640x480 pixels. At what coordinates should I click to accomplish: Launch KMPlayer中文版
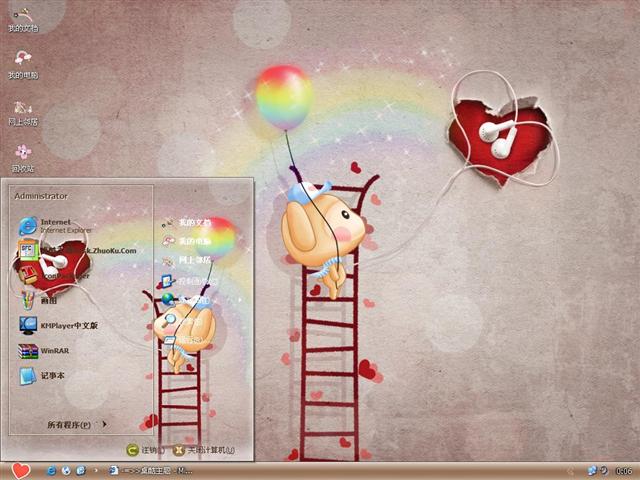58,325
